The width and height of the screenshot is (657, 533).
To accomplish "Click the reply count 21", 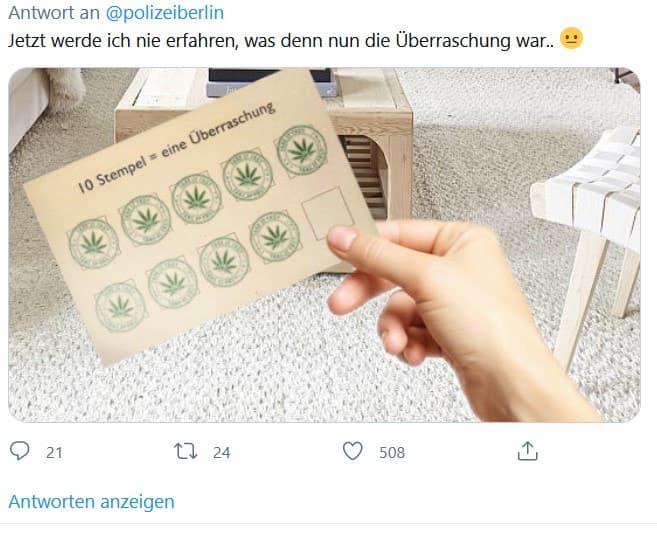I will 54,453.
